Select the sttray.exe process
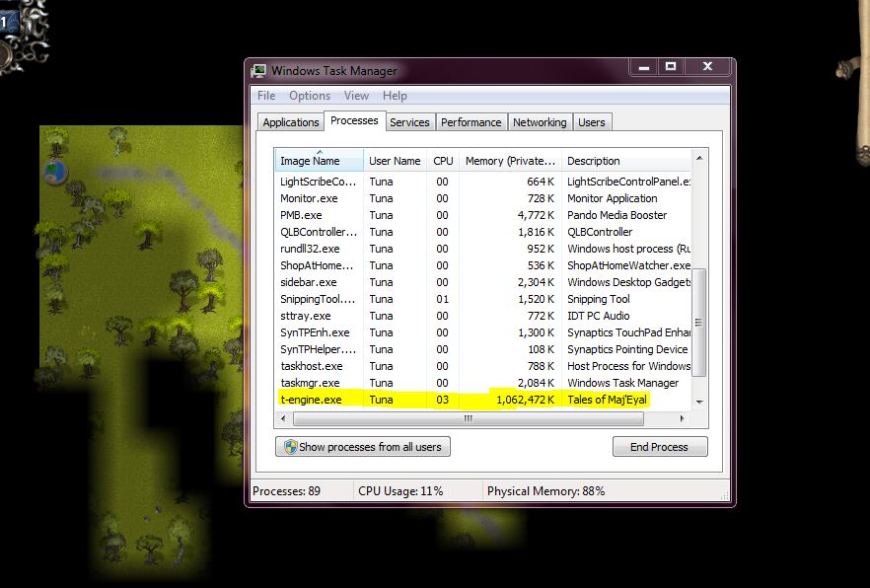The image size is (870, 588). (483, 316)
